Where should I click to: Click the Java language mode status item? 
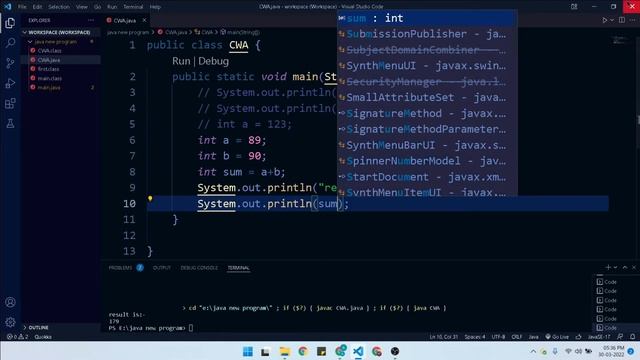533,337
